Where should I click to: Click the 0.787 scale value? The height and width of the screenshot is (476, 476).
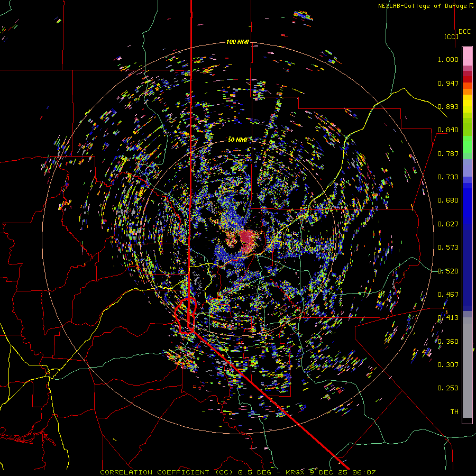(448, 153)
